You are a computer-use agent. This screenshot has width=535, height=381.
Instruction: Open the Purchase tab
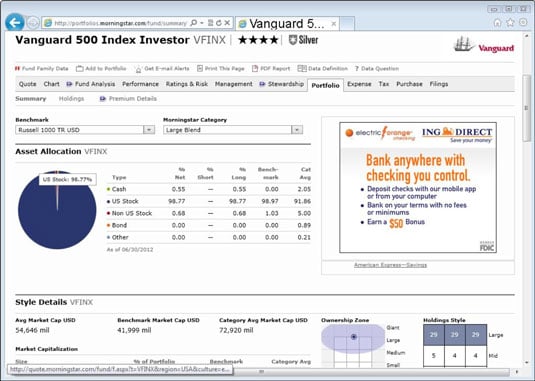pyautogui.click(x=409, y=84)
